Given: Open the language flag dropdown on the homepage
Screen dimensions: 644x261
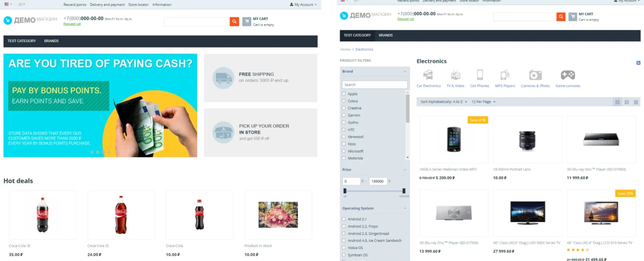Looking at the screenshot, I should (x=8, y=4).
